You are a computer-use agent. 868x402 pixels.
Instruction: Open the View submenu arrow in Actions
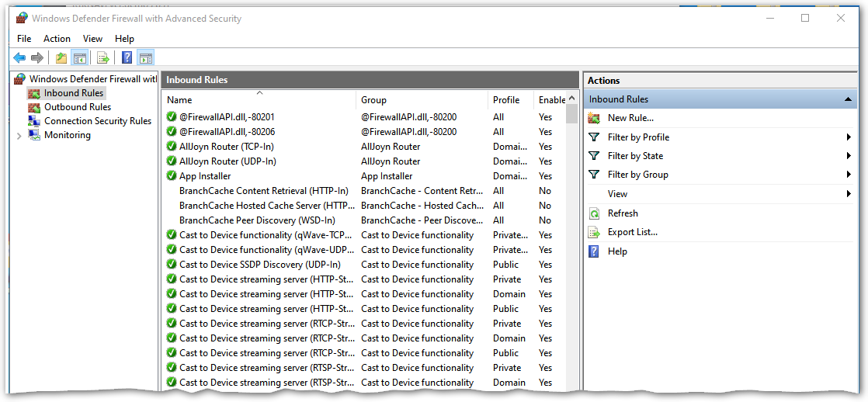coord(848,194)
